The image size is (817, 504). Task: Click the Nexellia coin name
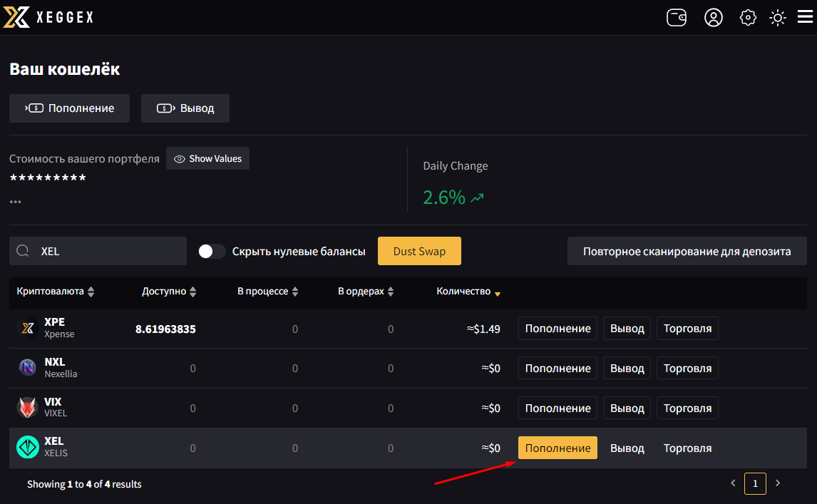point(61,374)
